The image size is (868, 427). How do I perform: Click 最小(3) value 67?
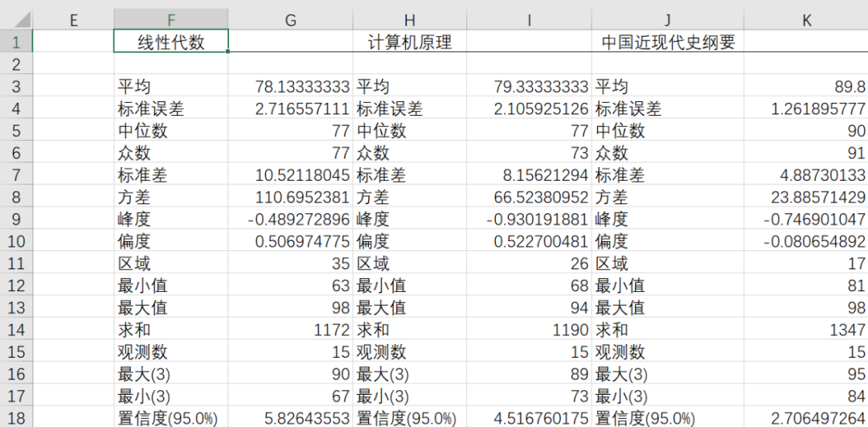pos(341,396)
